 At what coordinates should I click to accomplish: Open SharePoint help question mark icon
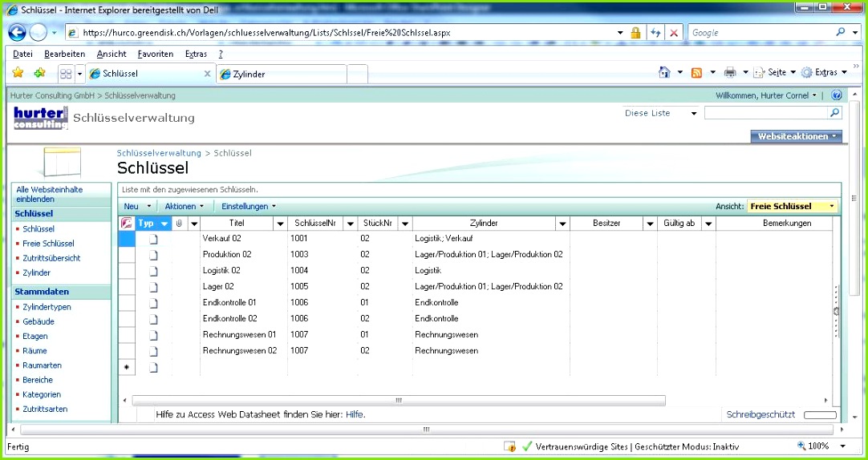coord(836,95)
